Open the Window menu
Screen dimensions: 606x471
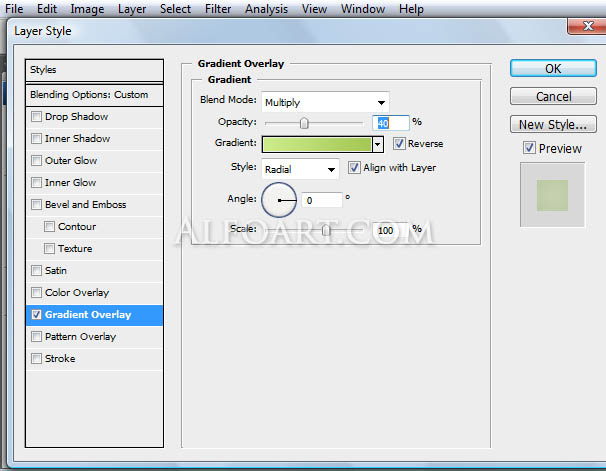click(363, 9)
